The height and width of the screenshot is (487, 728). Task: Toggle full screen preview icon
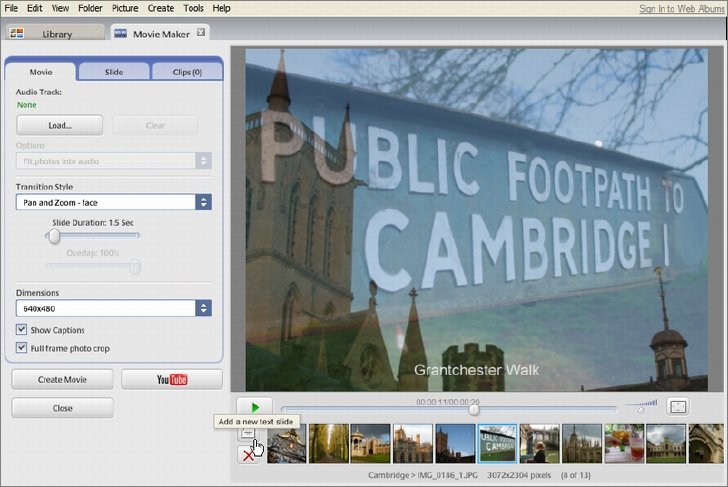678,407
